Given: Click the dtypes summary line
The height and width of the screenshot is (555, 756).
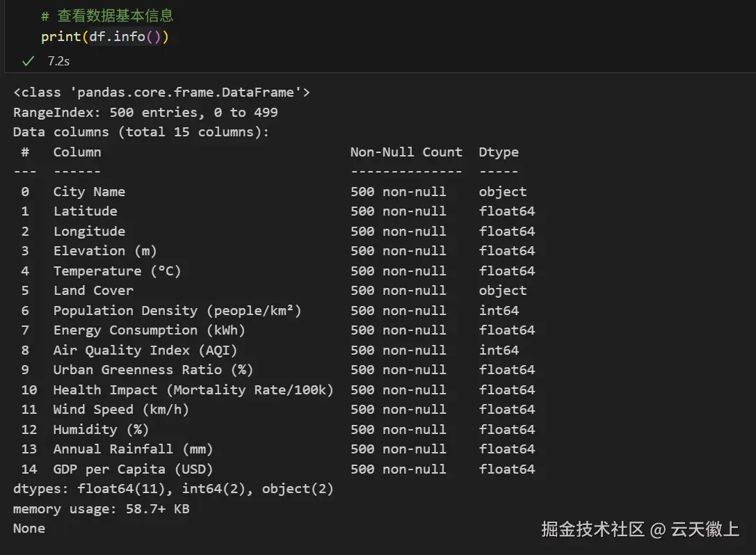Looking at the screenshot, I should pos(173,489).
